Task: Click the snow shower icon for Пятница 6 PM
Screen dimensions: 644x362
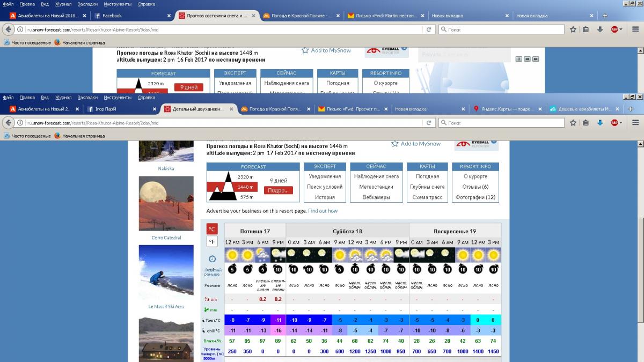Action: point(263,254)
